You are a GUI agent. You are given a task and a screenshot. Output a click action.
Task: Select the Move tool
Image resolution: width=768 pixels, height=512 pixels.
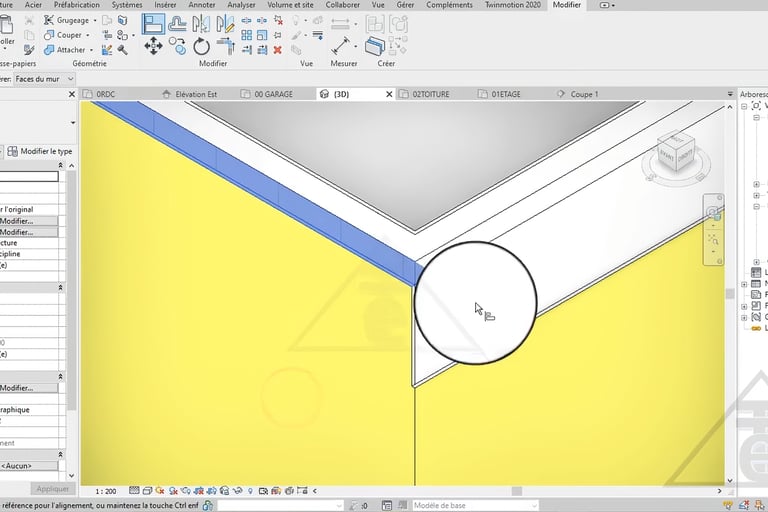click(153, 46)
